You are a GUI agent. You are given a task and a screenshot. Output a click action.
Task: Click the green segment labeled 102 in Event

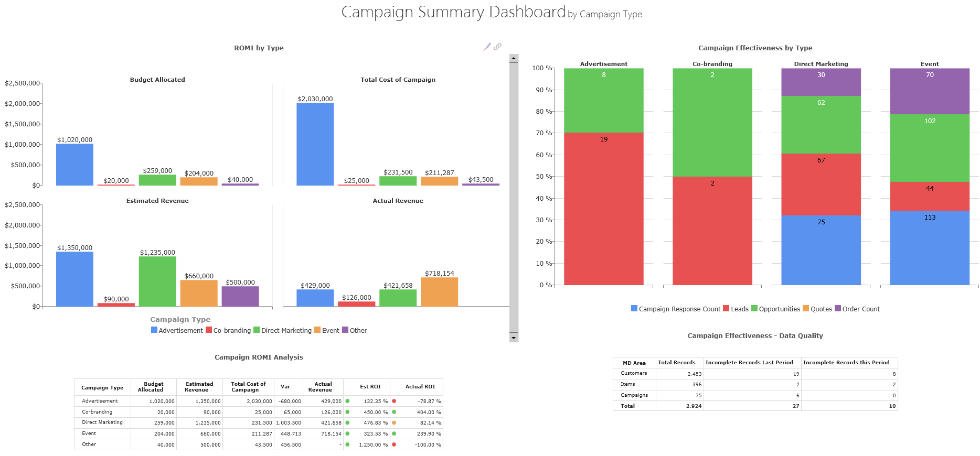click(x=930, y=148)
